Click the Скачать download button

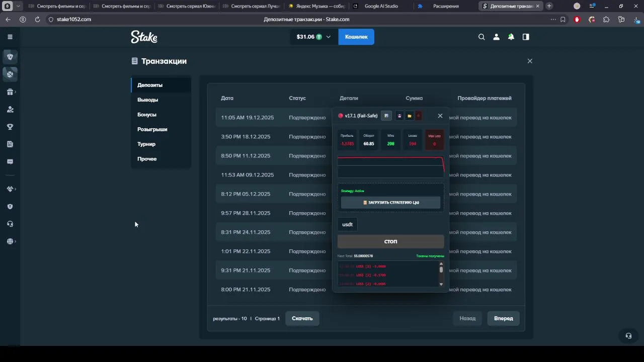pos(302,318)
